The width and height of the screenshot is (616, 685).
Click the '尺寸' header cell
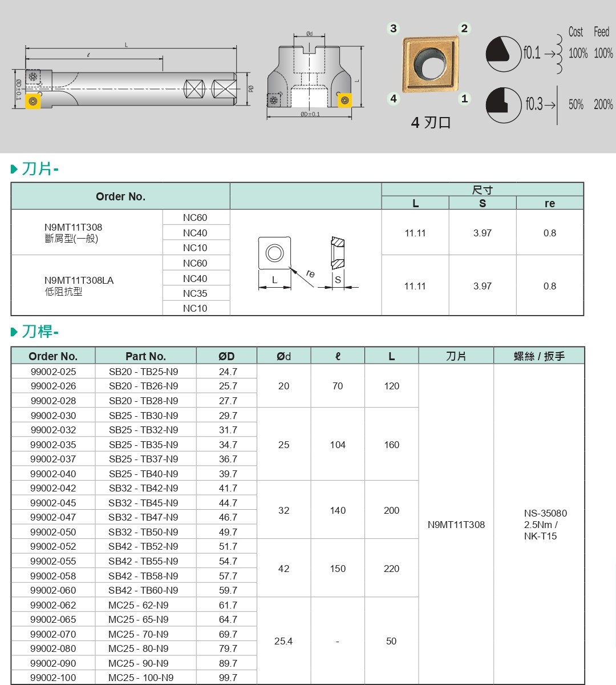(483, 190)
